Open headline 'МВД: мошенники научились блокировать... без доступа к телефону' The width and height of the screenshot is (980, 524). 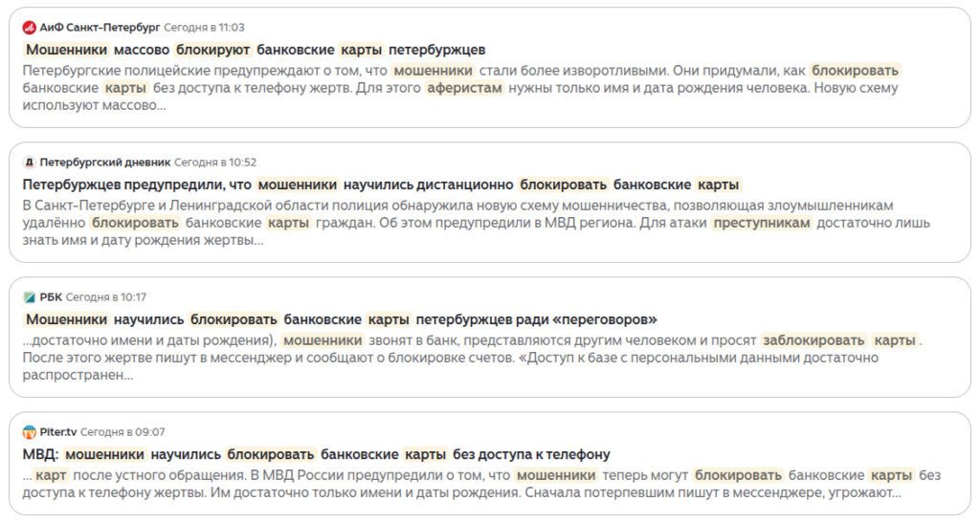pyautogui.click(x=316, y=454)
